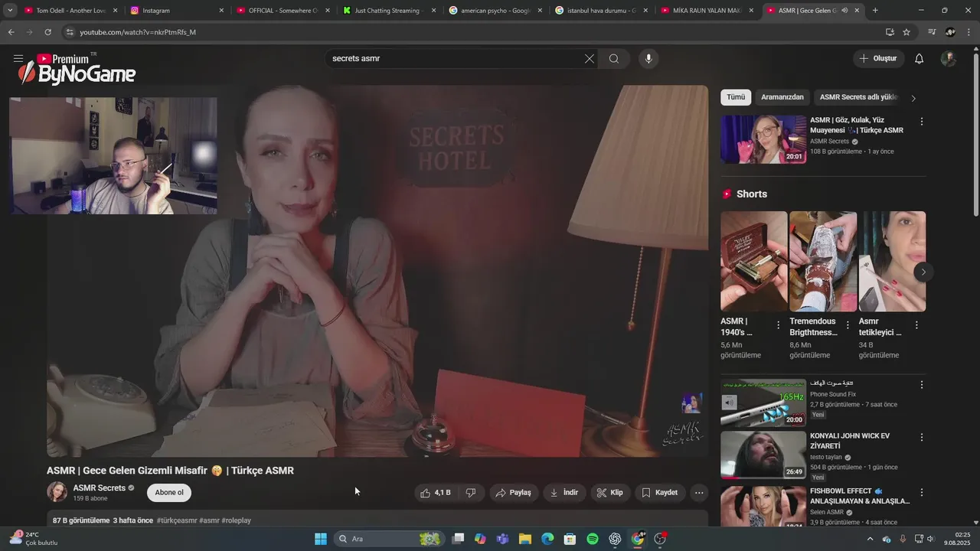Select the Aramanızdan filter chip
The image size is (980, 551).
coord(782,97)
